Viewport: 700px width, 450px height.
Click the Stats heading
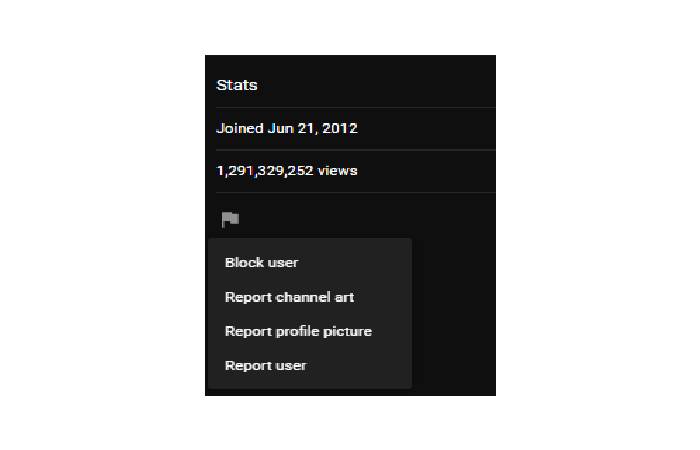coord(237,85)
